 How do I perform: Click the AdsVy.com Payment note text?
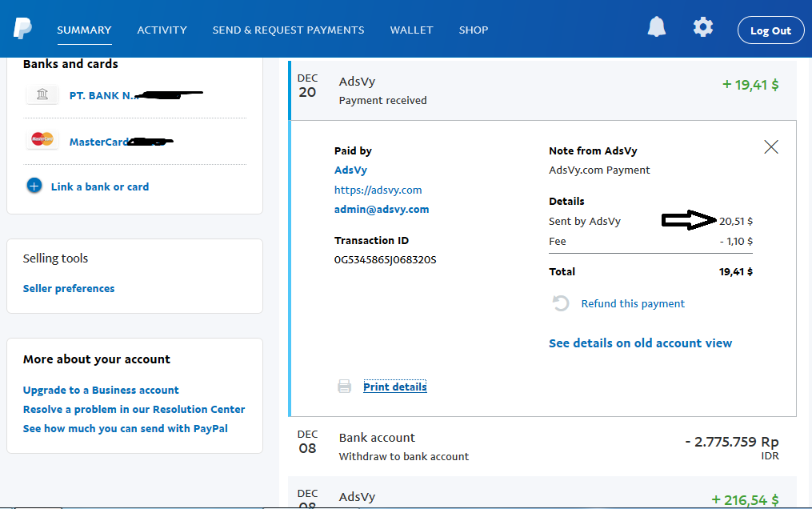(599, 170)
